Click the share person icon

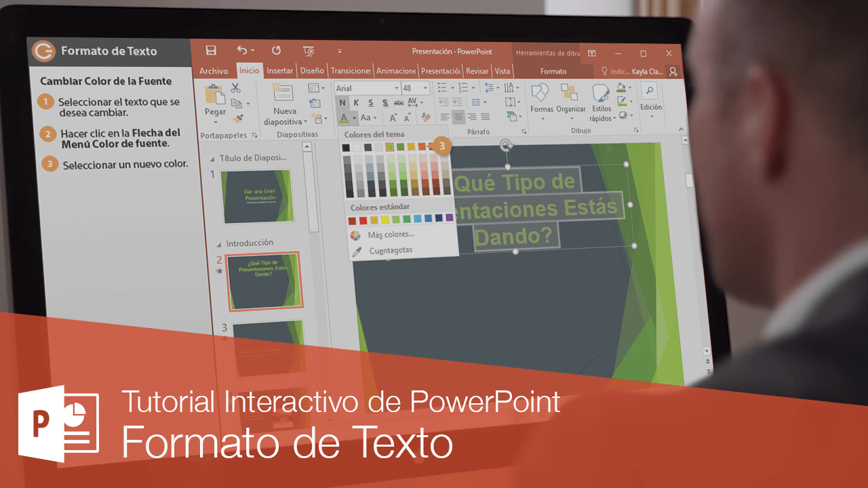673,71
